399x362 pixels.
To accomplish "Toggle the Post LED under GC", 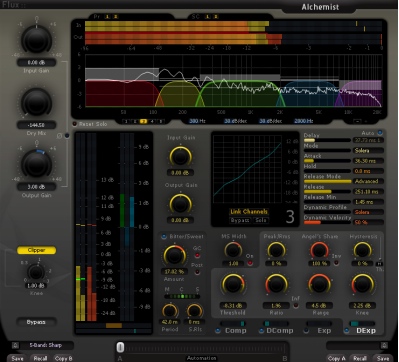I will (x=197, y=272).
